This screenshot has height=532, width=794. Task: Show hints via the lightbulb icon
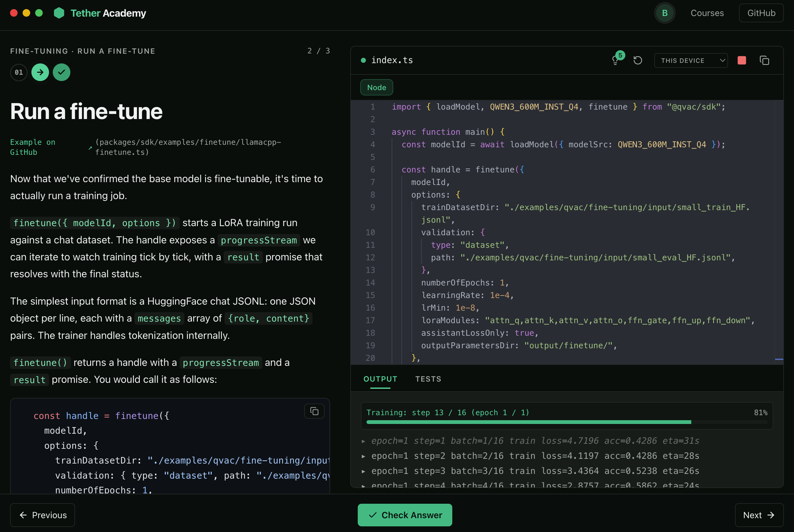616,60
